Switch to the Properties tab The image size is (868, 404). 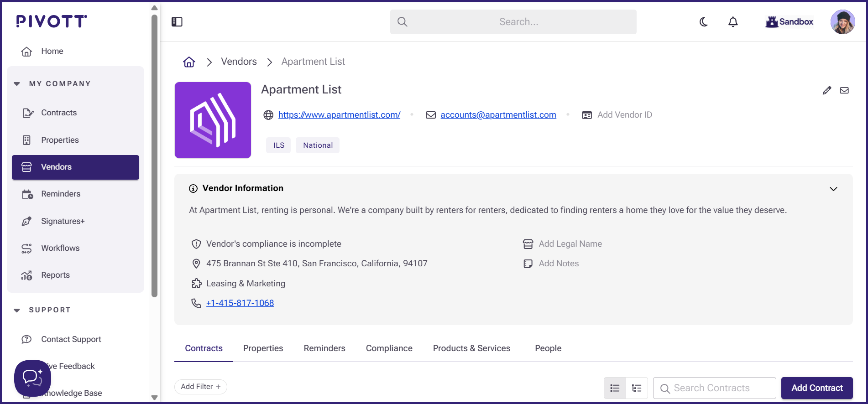[x=263, y=348]
